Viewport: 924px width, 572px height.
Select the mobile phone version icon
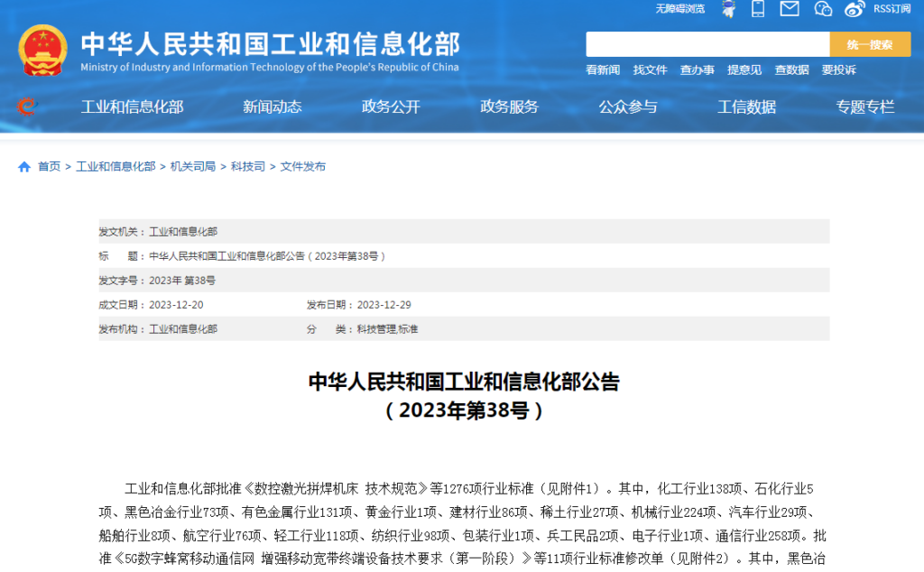point(758,10)
